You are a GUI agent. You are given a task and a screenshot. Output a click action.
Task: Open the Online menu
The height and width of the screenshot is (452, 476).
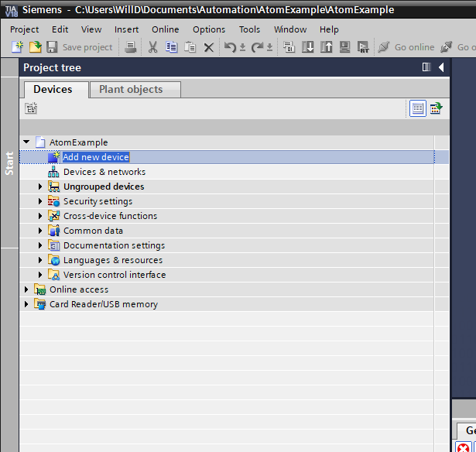165,29
